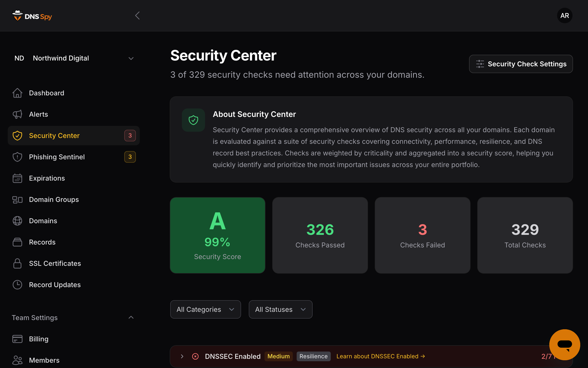The width and height of the screenshot is (588, 368).
Task: Click the Members people icon
Action: pyautogui.click(x=17, y=360)
